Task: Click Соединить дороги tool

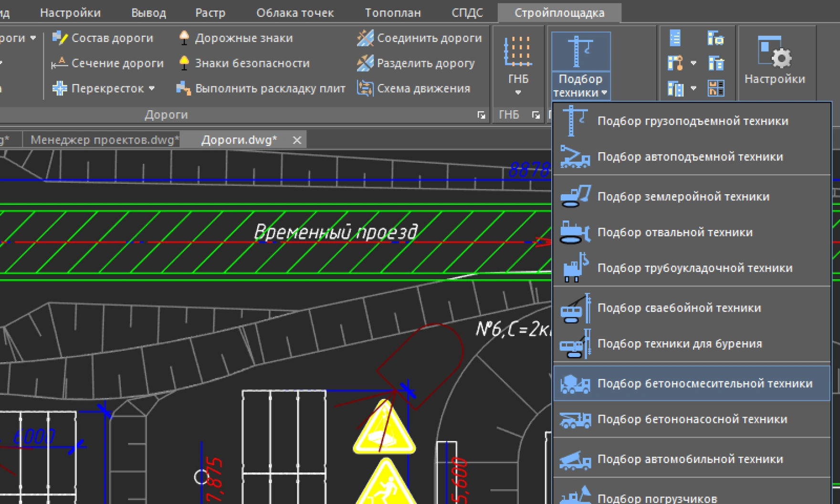Action: [x=420, y=38]
